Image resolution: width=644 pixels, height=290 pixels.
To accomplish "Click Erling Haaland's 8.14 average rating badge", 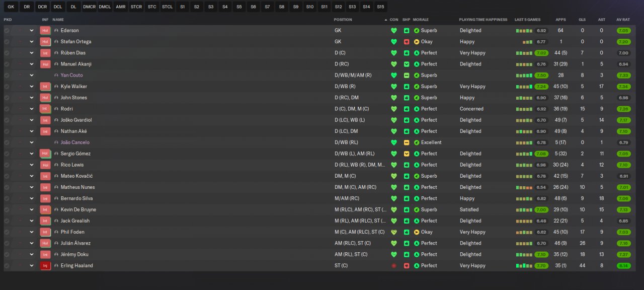I will (623, 266).
